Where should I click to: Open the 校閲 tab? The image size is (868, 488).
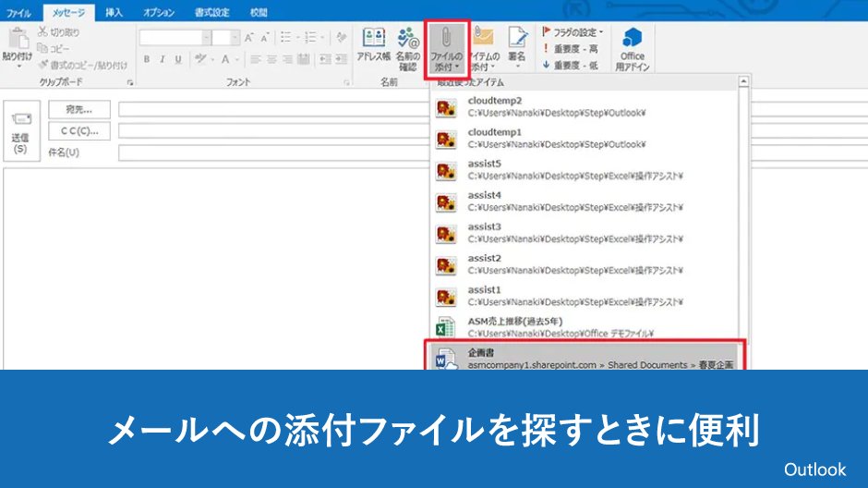(x=258, y=12)
